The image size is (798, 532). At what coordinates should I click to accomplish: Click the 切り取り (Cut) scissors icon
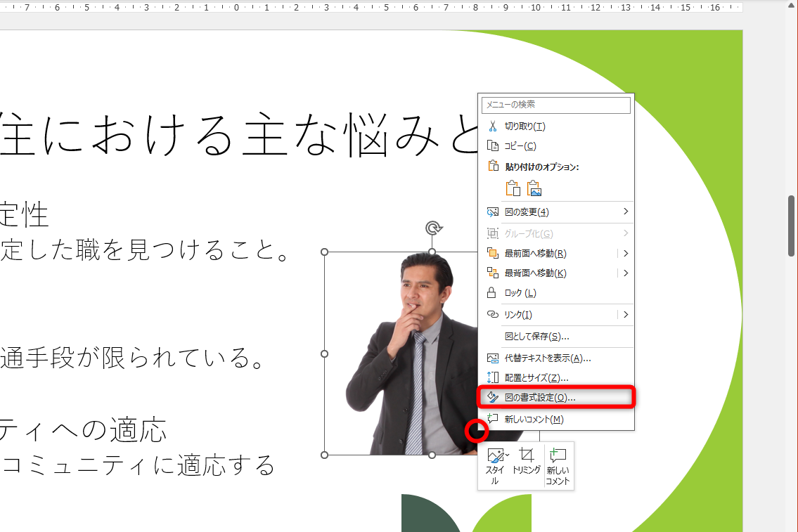click(492, 125)
